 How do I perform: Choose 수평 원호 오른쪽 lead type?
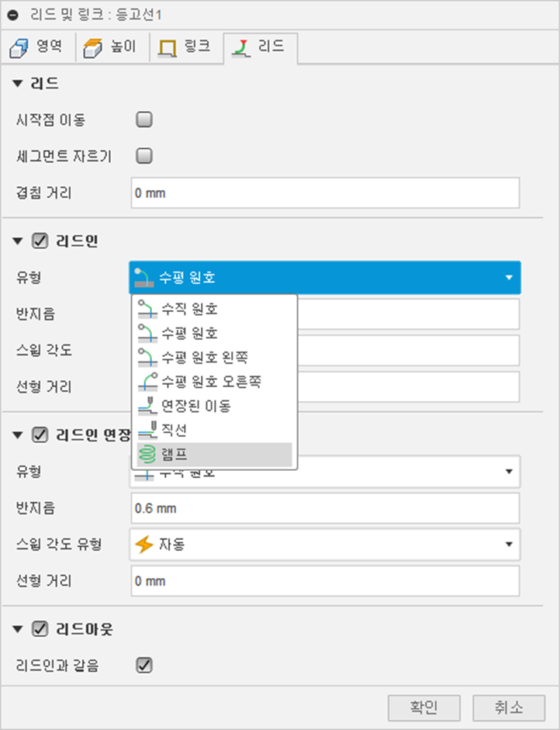coord(214,382)
